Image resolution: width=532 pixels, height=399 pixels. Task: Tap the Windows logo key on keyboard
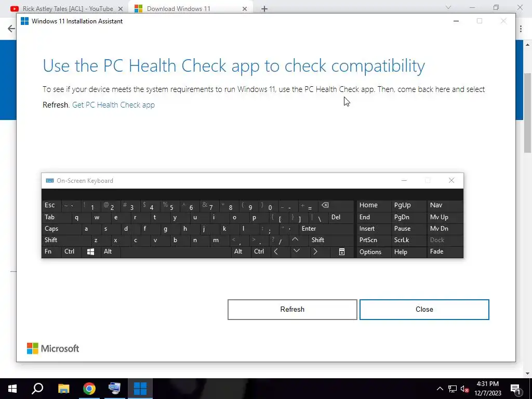90,252
